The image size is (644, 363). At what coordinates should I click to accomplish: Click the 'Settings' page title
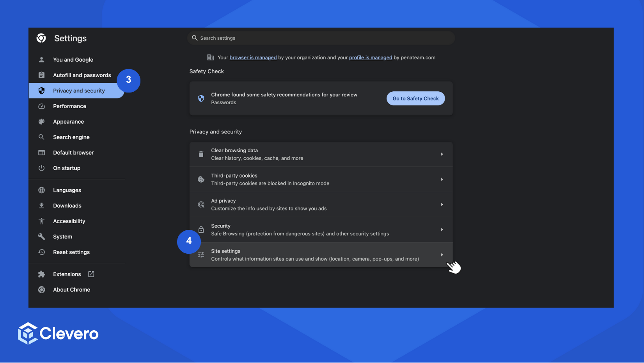click(70, 38)
